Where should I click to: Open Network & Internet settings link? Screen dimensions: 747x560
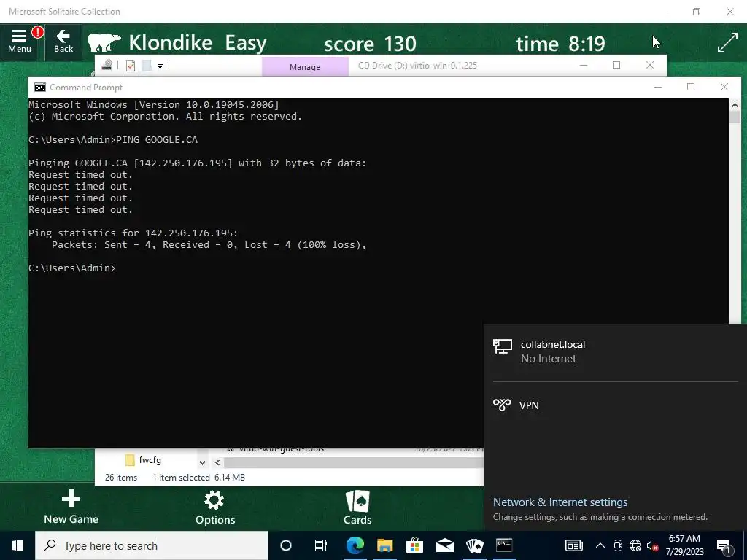560,502
